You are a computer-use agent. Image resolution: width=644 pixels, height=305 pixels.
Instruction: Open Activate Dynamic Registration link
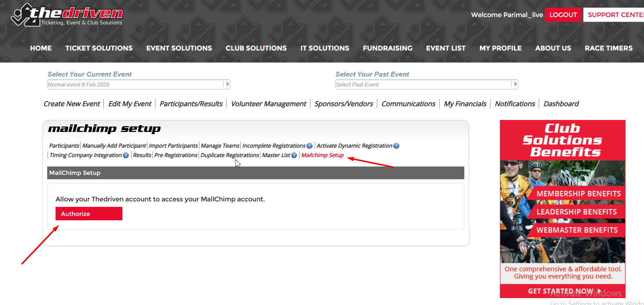pos(354,146)
